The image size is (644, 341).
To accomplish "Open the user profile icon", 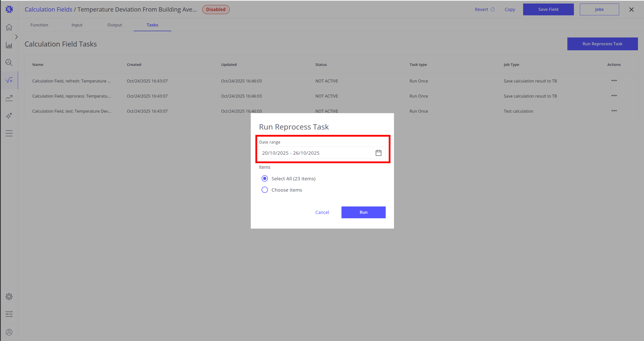I will click(9, 332).
